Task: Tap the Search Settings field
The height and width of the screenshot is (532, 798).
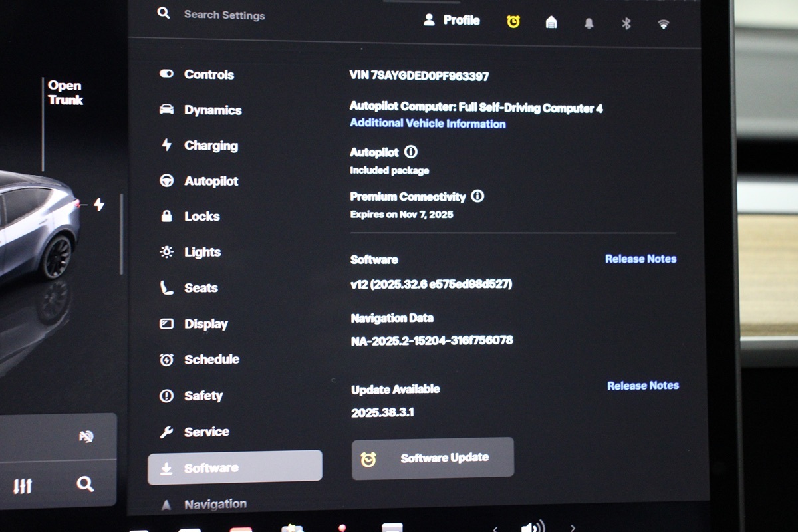Action: tap(224, 15)
